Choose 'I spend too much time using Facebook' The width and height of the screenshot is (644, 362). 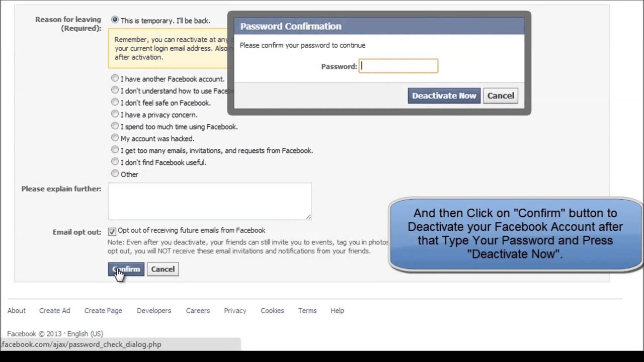tap(115, 126)
